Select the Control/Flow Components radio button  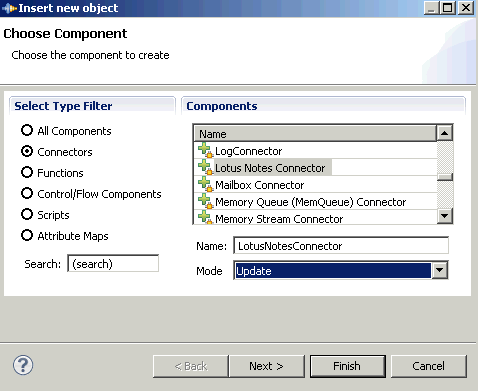point(27,193)
